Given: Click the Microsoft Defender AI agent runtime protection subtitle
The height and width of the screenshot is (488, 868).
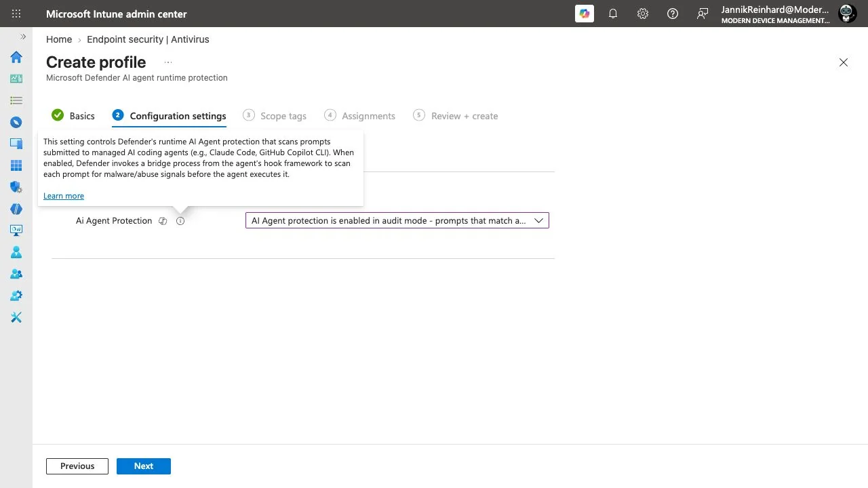Looking at the screenshot, I should (x=137, y=78).
